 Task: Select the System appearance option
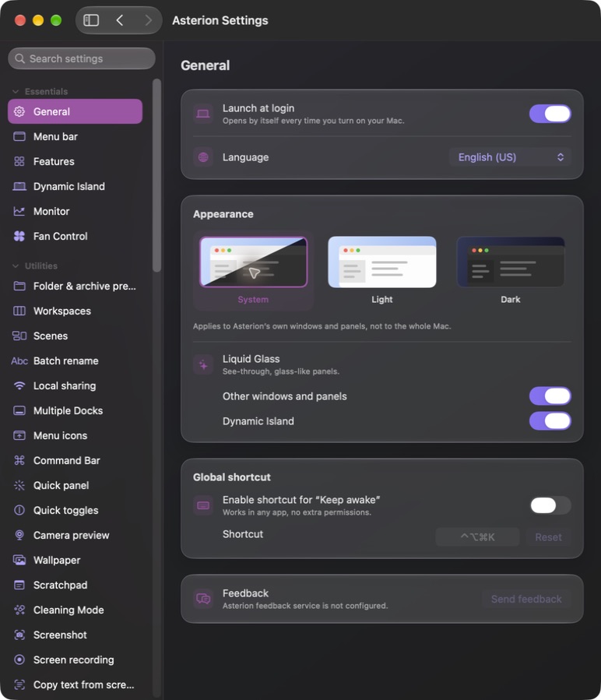[x=253, y=270]
